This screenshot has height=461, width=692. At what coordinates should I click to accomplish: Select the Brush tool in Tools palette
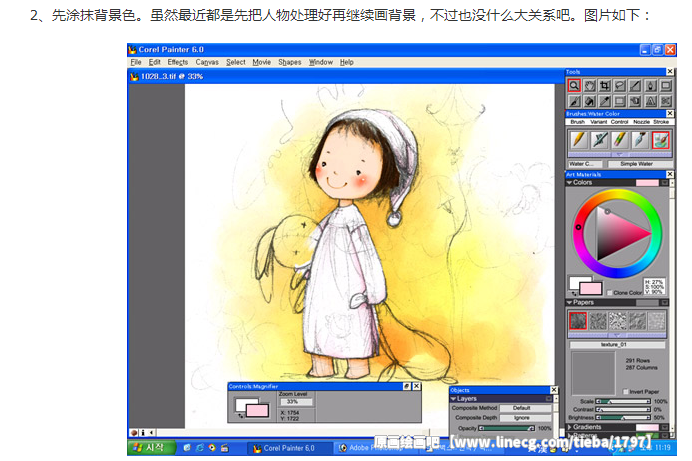[x=574, y=101]
